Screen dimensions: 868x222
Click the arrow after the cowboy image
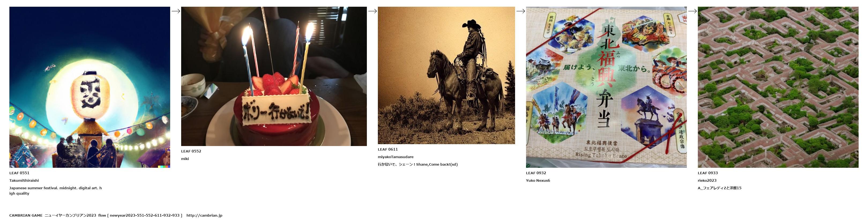tap(521, 11)
